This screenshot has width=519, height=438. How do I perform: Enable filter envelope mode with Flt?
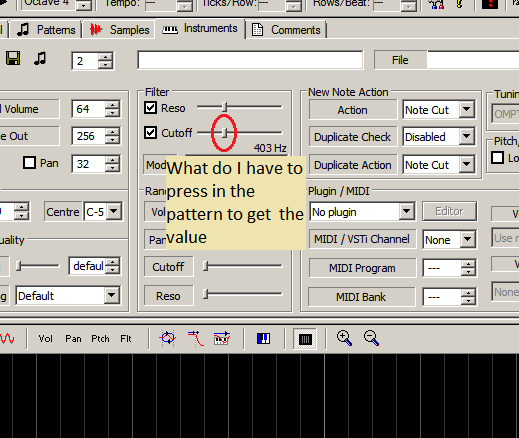point(126,339)
